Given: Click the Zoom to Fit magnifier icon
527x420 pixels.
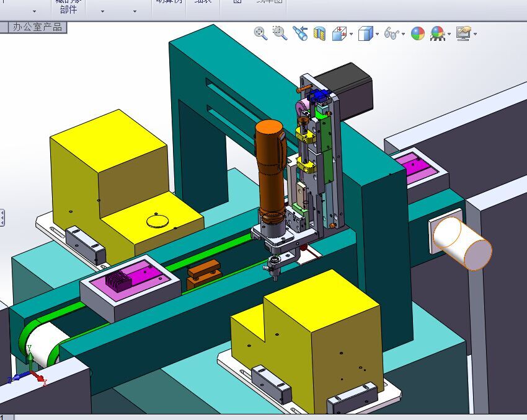Looking at the screenshot, I should tap(260, 33).
